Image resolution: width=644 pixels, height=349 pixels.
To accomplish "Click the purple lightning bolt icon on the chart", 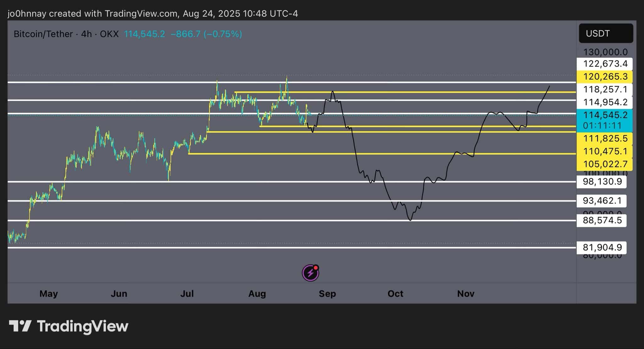I will point(310,273).
